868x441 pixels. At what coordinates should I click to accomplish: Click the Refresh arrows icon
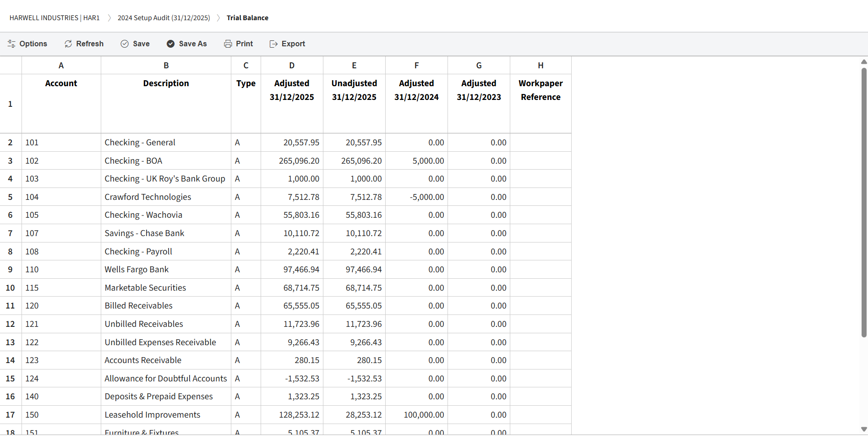[x=68, y=44]
